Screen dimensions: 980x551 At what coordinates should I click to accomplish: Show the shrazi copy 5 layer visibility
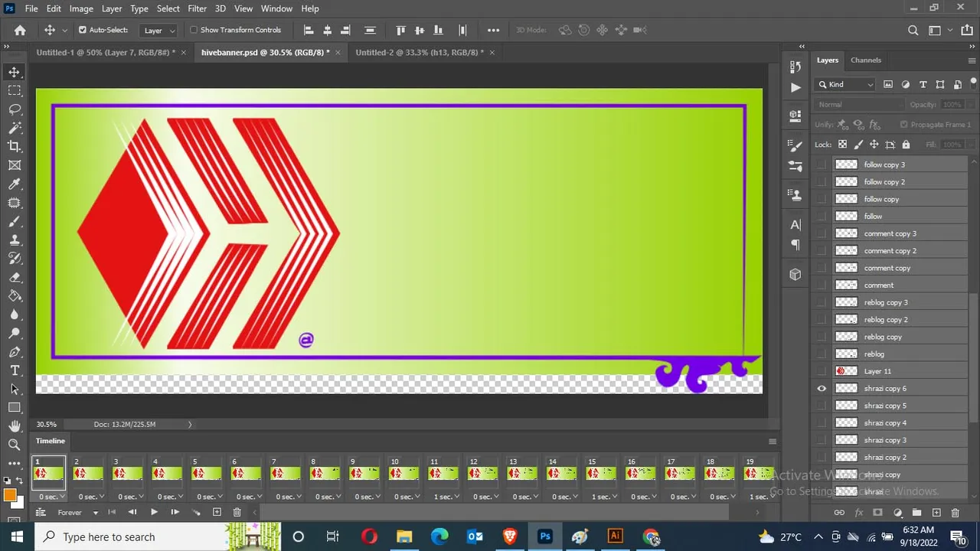click(x=822, y=406)
